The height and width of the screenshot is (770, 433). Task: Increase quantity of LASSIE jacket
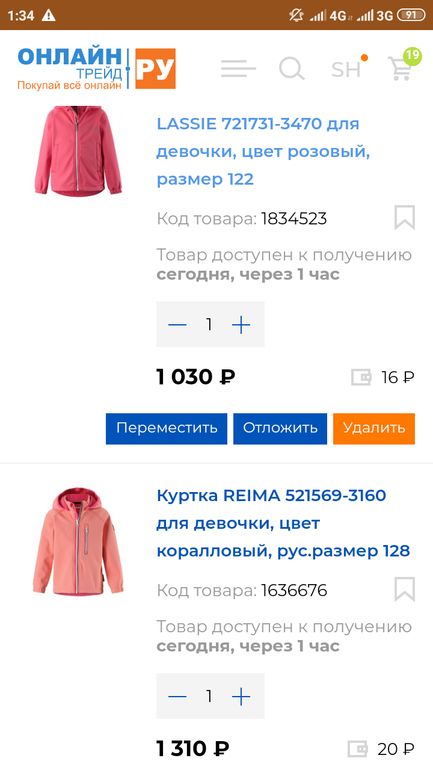tap(241, 325)
